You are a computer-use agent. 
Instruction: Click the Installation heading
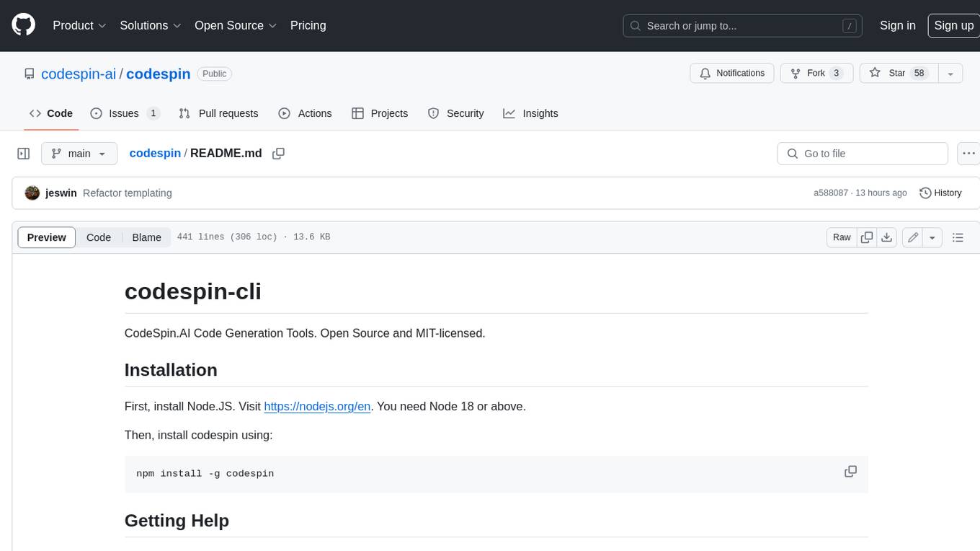pos(171,370)
